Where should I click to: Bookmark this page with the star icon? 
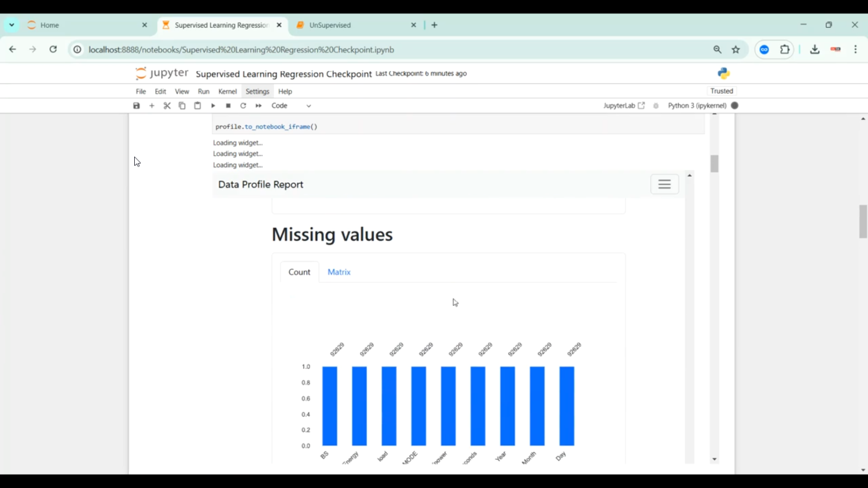[736, 50]
